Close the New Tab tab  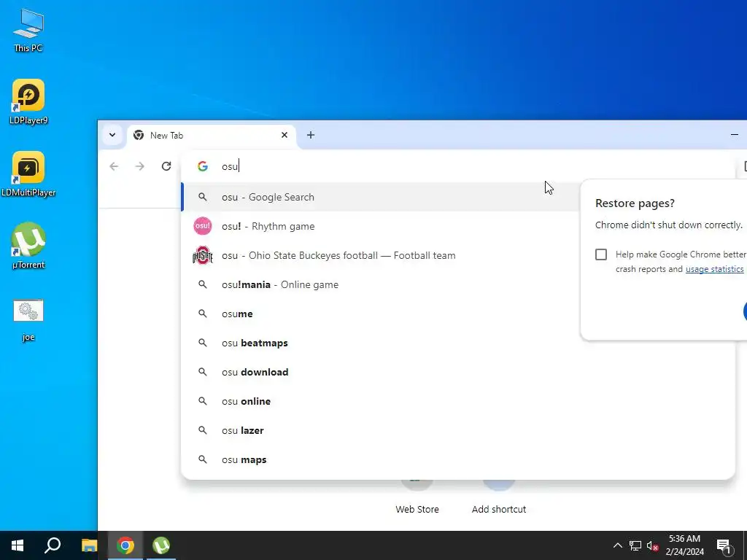coord(285,135)
